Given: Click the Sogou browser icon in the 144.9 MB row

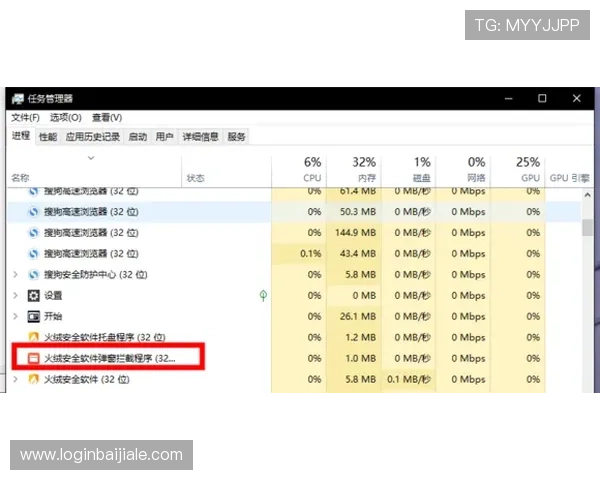Looking at the screenshot, I should (x=34, y=233).
